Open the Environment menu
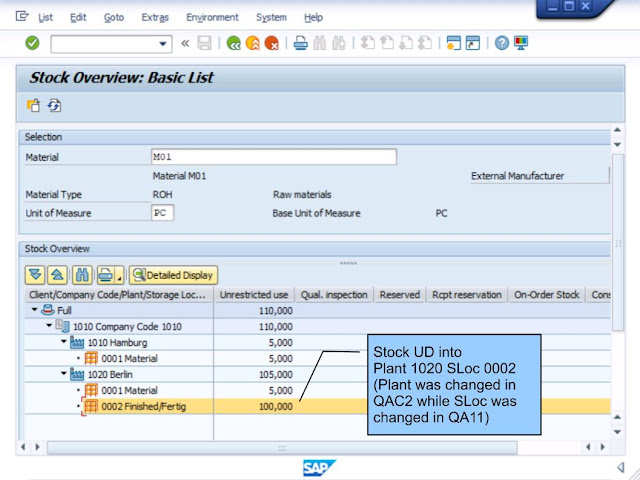Image resolution: width=640 pixels, height=480 pixels. tap(212, 18)
